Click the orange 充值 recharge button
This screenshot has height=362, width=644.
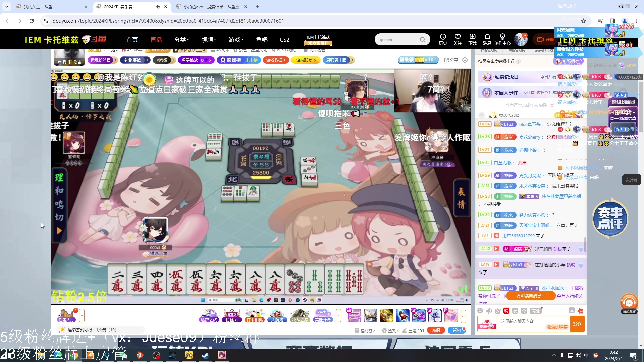(436, 330)
